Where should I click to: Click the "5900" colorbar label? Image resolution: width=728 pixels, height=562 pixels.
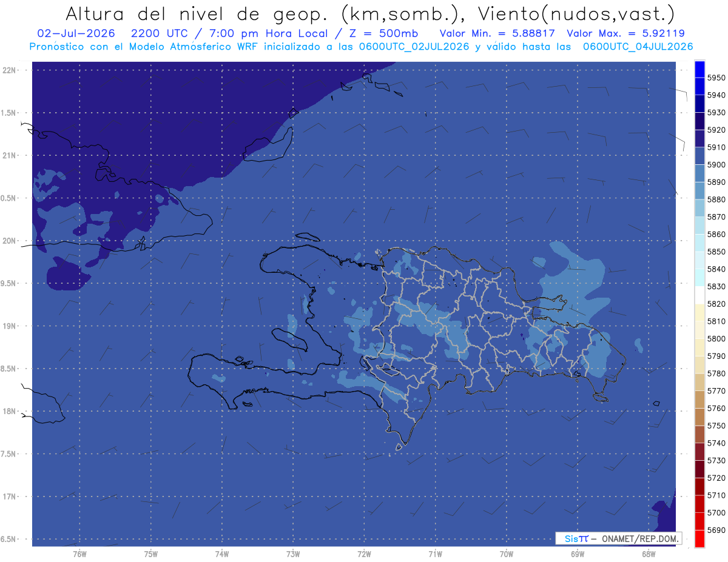pyautogui.click(x=716, y=165)
